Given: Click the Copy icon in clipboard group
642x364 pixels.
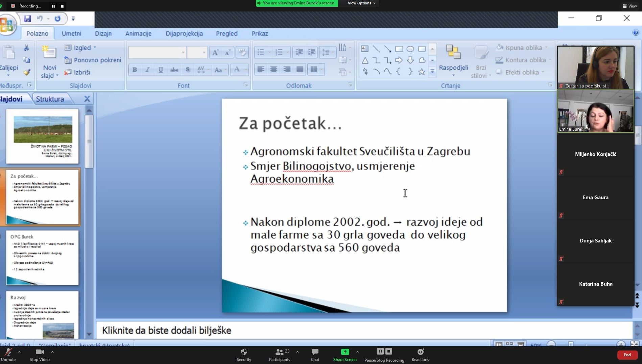Looking at the screenshot, I should [x=26, y=60].
